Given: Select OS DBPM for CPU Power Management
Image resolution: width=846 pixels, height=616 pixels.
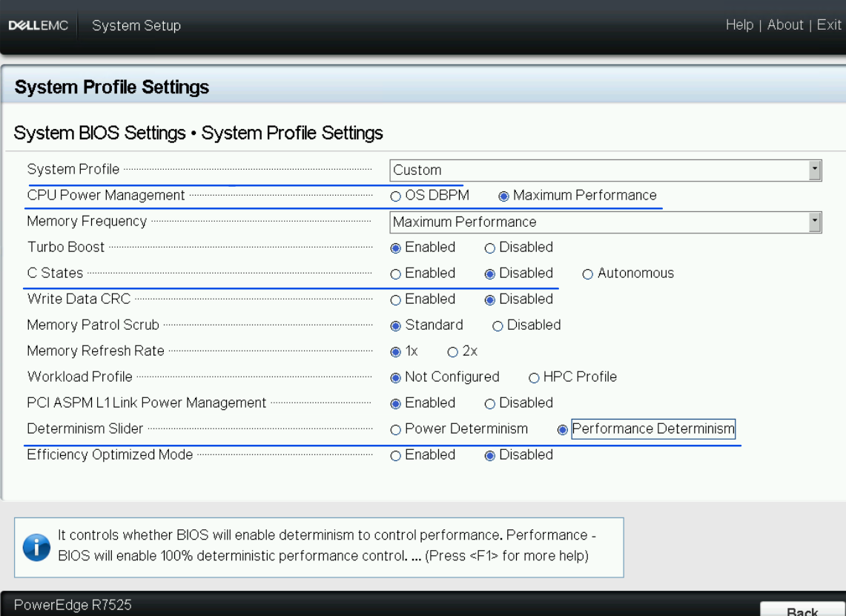Looking at the screenshot, I should point(395,196).
